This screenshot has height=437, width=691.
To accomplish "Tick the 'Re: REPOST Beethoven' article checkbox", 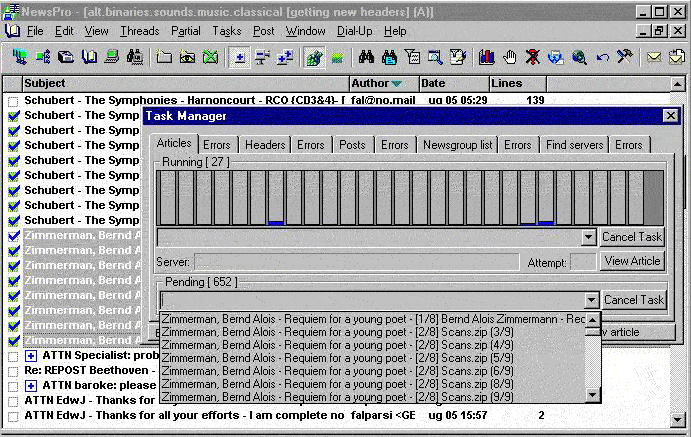I will 13,371.
